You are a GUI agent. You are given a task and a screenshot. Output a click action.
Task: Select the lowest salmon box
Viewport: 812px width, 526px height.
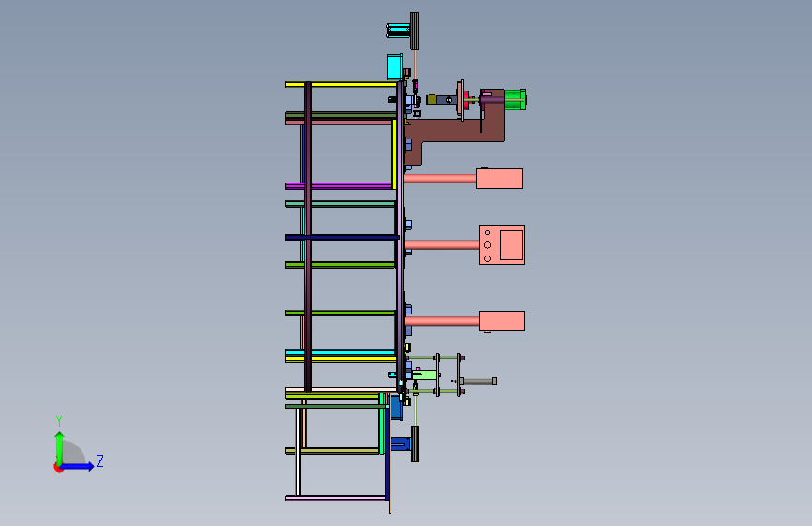click(502, 321)
